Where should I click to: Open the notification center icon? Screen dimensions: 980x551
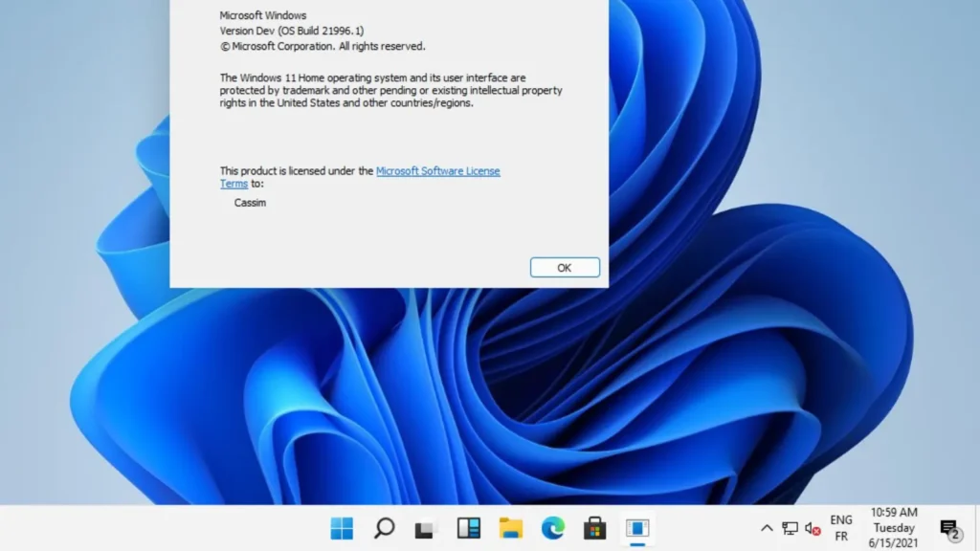950,530
